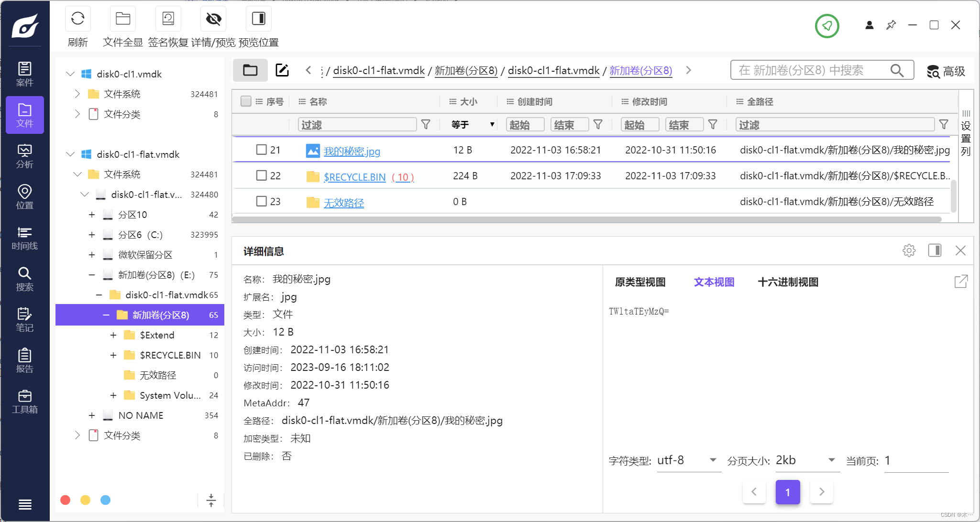This screenshot has height=522, width=980.
Task: Click the 预览位置 preview position icon
Action: coord(258,19)
